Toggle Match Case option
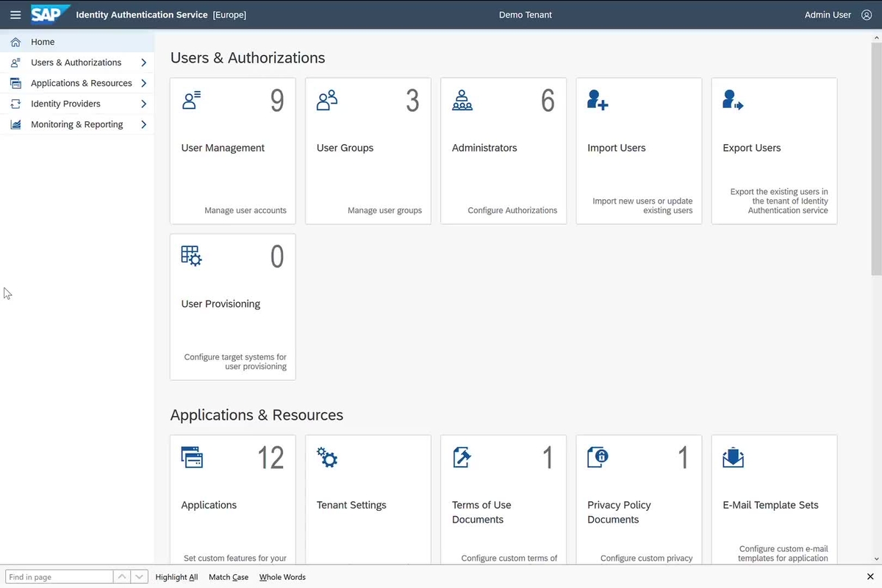Image resolution: width=882 pixels, height=588 pixels. click(x=228, y=577)
